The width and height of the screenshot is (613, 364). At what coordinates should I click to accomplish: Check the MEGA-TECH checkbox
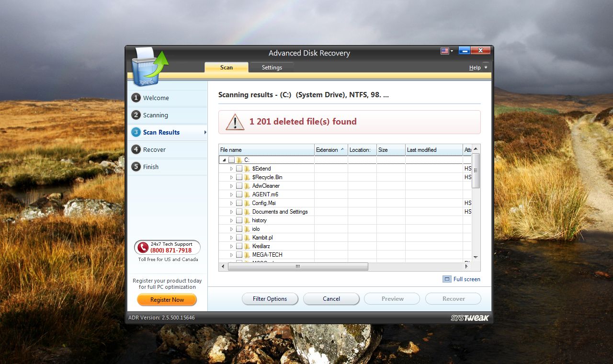pos(239,255)
